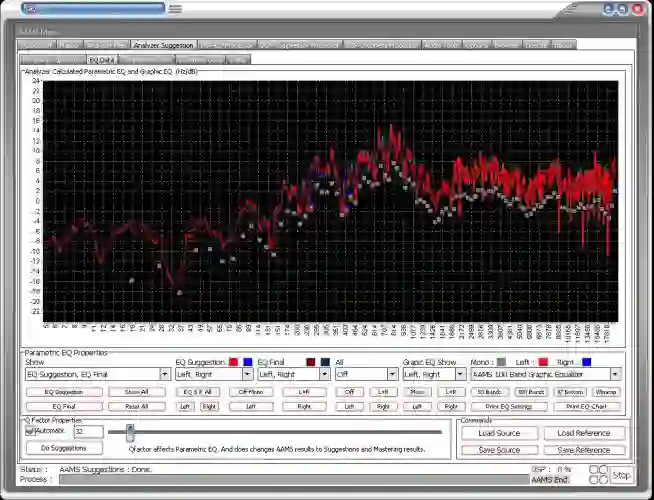
Task: Click the dark blue EQ Final swatch
Action: pos(325,362)
